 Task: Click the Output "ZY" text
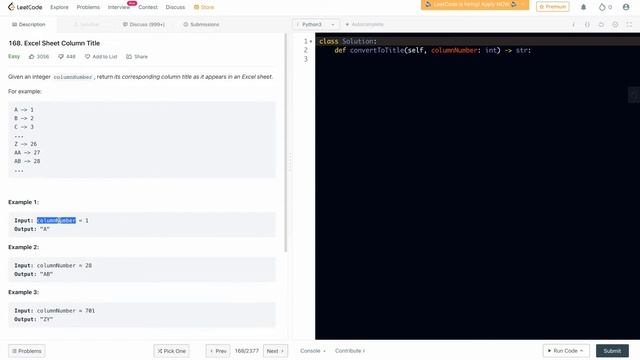(x=33, y=319)
